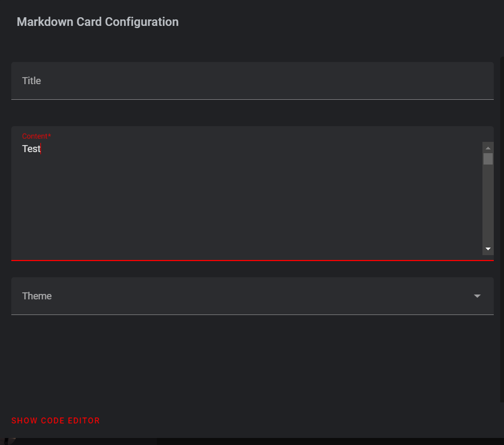Click inside the Title input field

pyautogui.click(x=216, y=81)
